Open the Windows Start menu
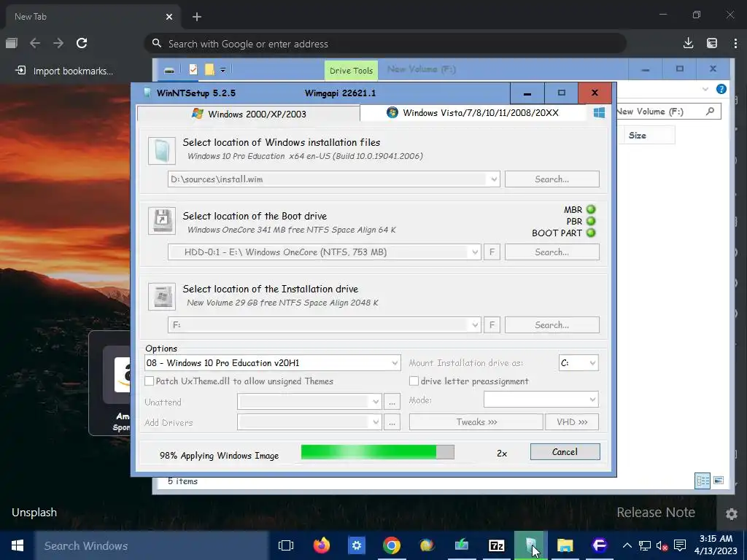 [x=18, y=545]
